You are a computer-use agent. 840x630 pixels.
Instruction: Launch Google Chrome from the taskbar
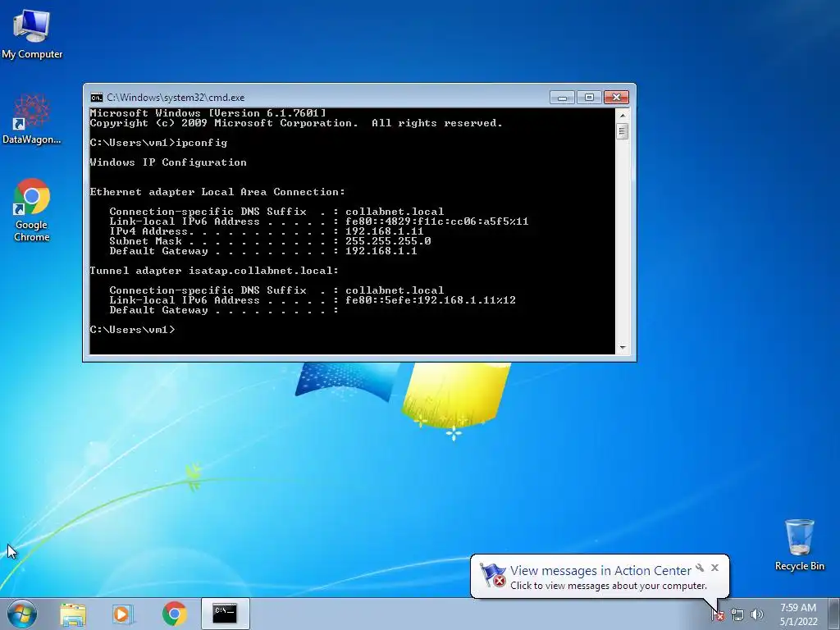pyautogui.click(x=174, y=614)
